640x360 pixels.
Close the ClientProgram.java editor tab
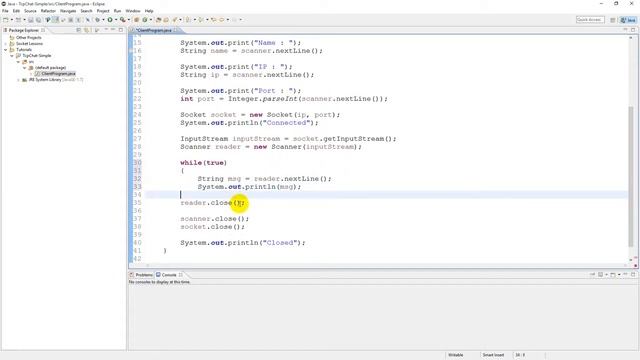pos(176,30)
